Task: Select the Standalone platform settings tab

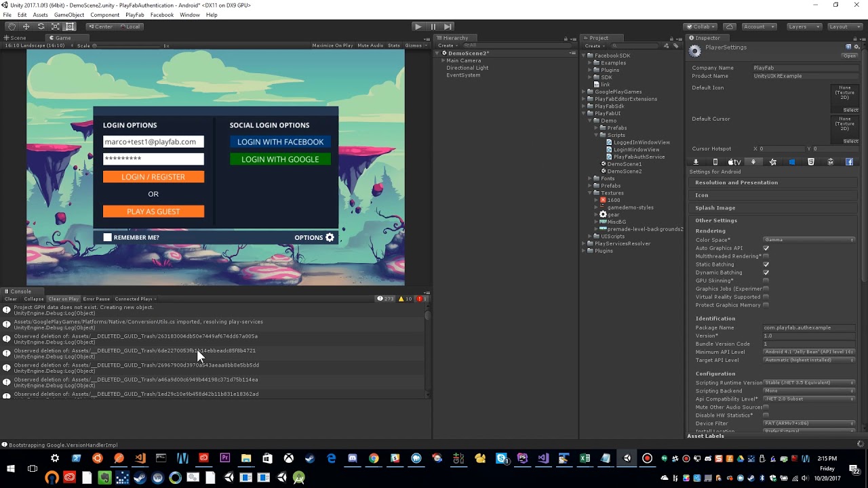Action: (x=696, y=162)
